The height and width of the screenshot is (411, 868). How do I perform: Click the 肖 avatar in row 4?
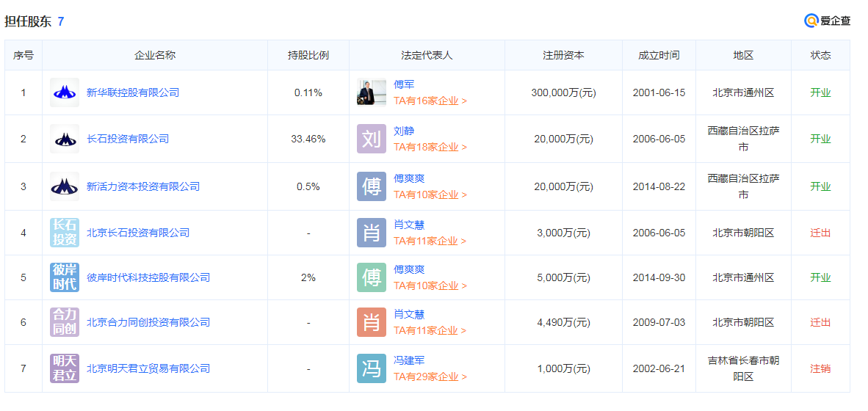coord(372,233)
